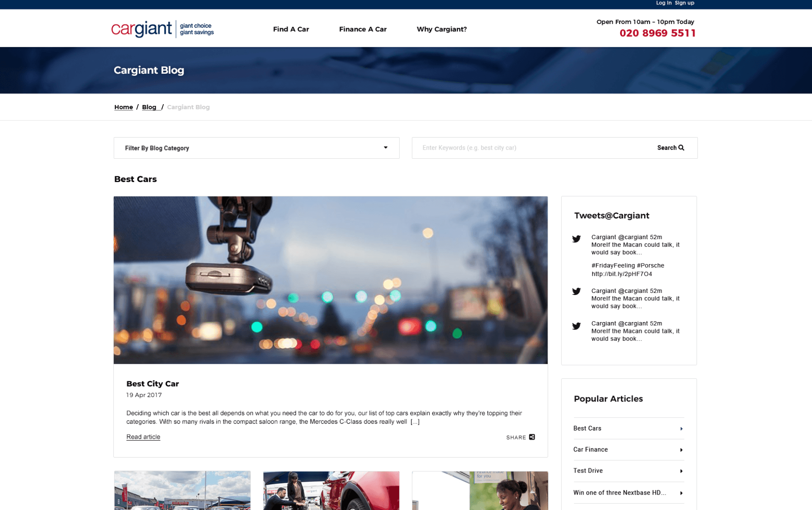812x510 pixels.
Task: Click the third tweet's Twitter bird icon
Action: coord(576,326)
